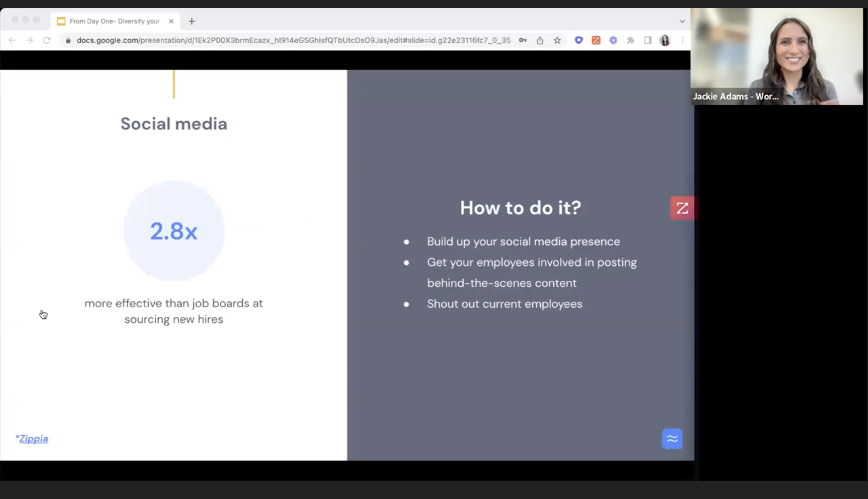Open the blue shield extension
Image resolution: width=868 pixels, height=499 pixels.
579,40
